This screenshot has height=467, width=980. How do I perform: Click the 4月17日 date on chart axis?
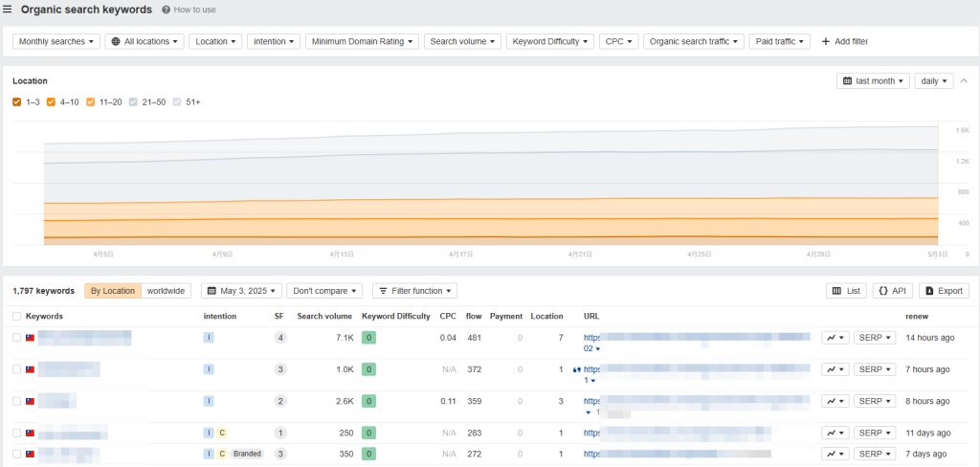coord(460,255)
